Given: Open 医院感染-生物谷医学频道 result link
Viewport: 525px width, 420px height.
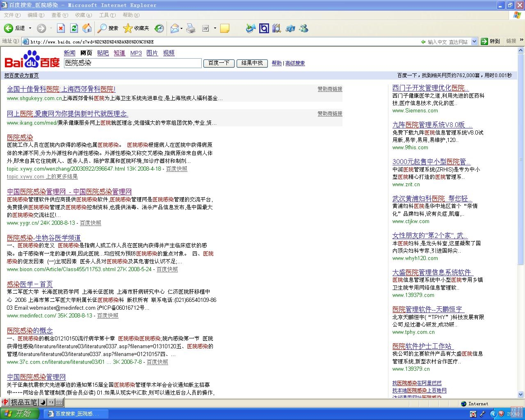Looking at the screenshot, I should coord(44,238).
